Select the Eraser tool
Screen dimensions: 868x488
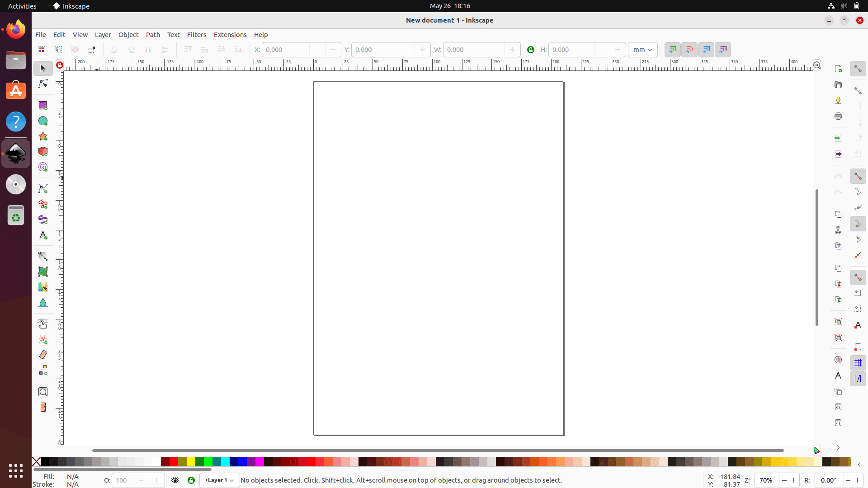42,354
